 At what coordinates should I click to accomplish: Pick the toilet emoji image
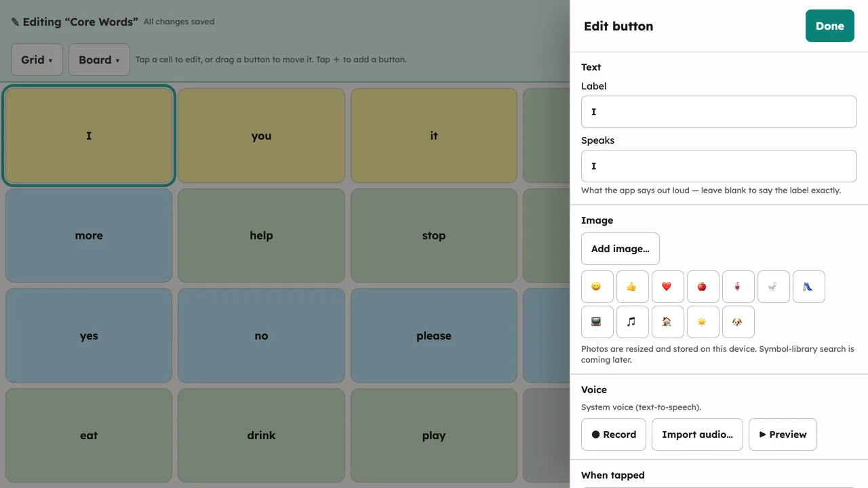pyautogui.click(x=774, y=287)
